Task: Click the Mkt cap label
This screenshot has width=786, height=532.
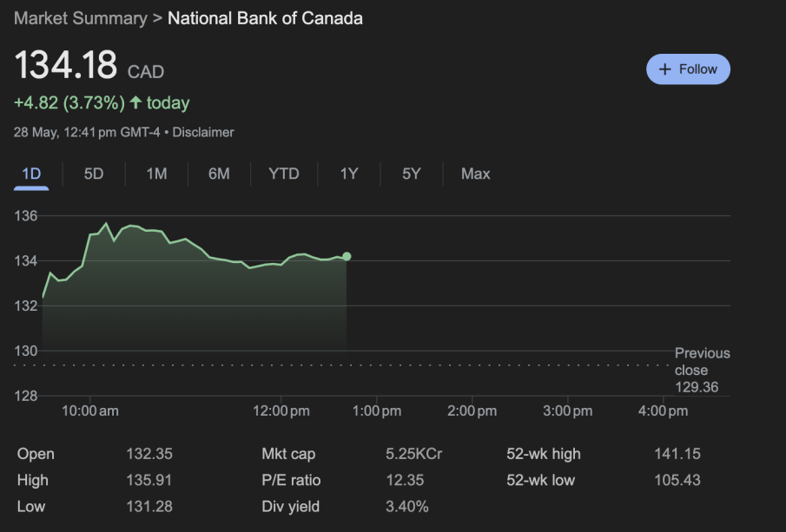Action: 288,454
